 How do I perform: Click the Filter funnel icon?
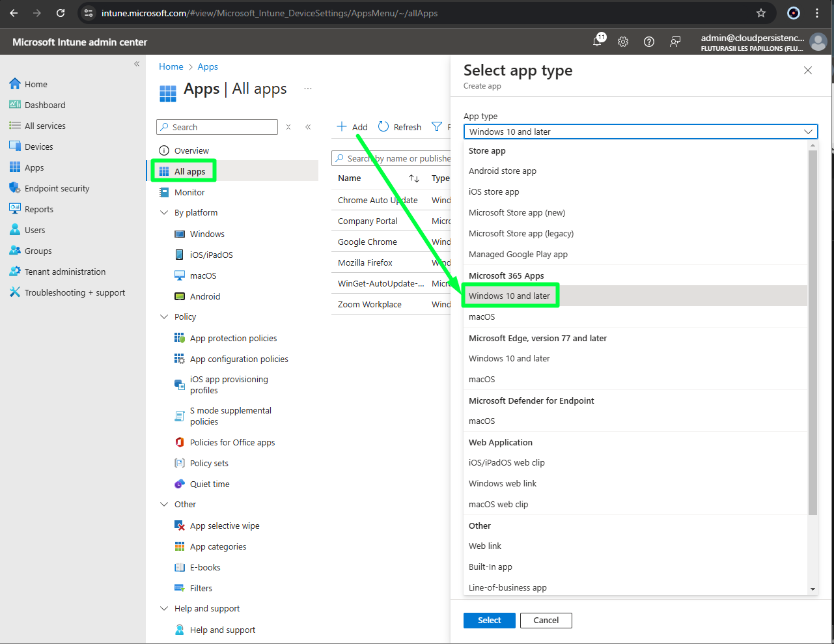(437, 126)
